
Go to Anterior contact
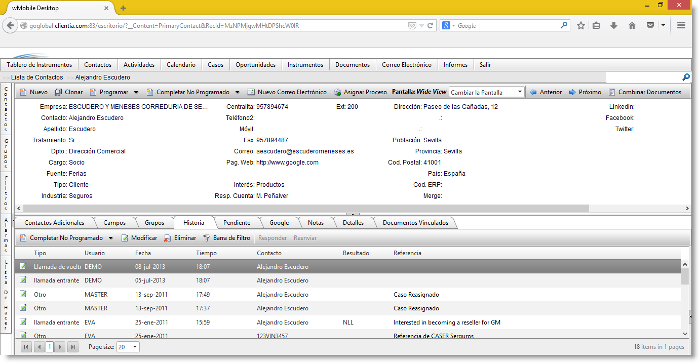[546, 92]
